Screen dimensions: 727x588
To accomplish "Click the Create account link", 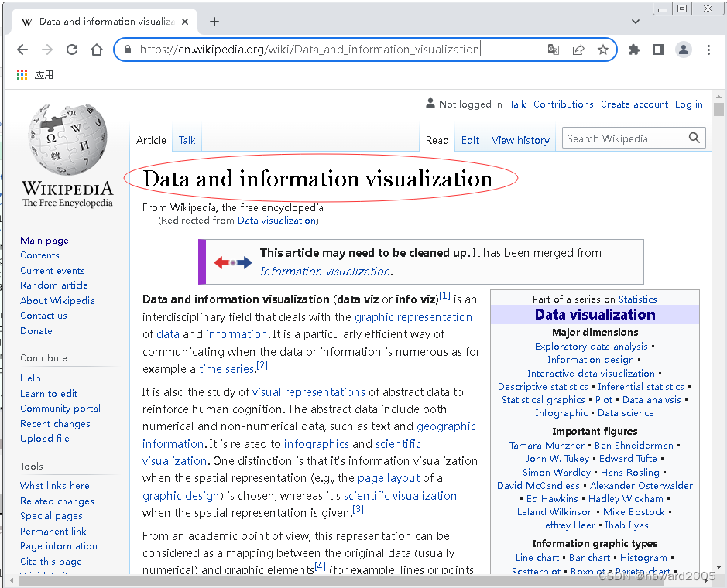I will (x=635, y=104).
